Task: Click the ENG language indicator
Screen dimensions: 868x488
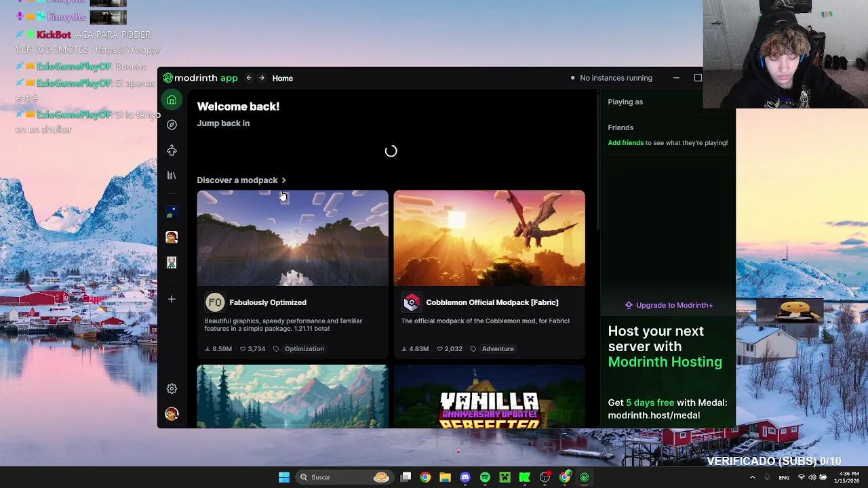Action: tap(784, 477)
